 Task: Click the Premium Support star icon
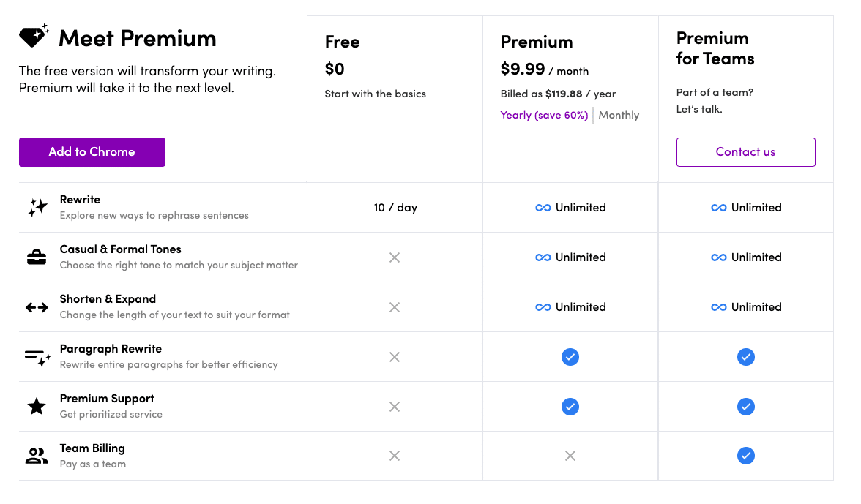point(37,407)
